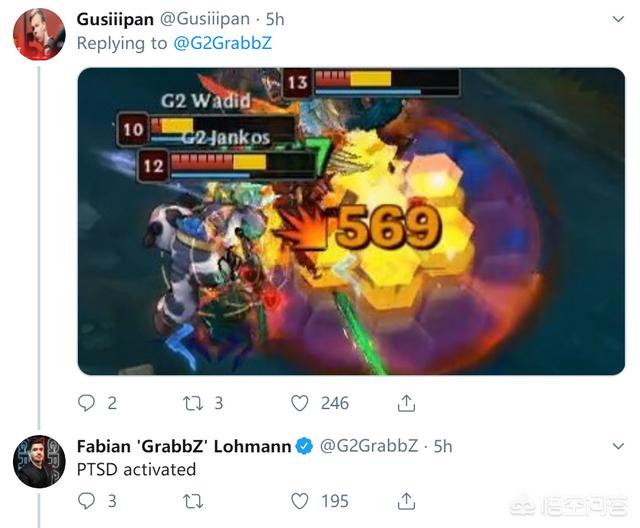Screen dimensions: 640x528
Task: Expand options chevron on GrabbZ's tweet
Action: tap(618, 446)
